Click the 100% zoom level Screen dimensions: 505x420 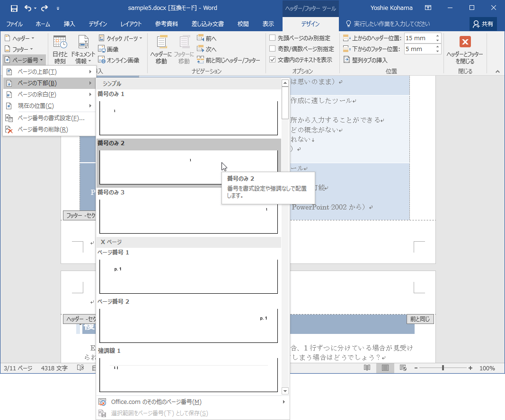pyautogui.click(x=487, y=368)
